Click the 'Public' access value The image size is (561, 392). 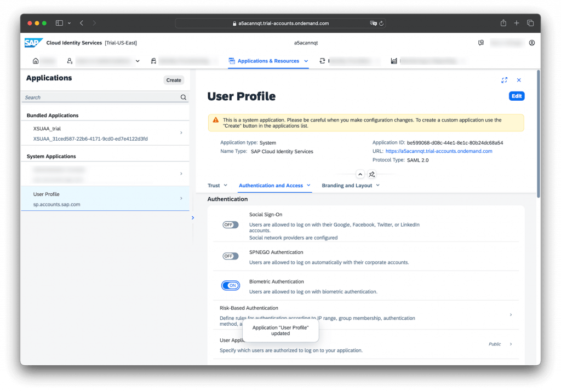495,344
